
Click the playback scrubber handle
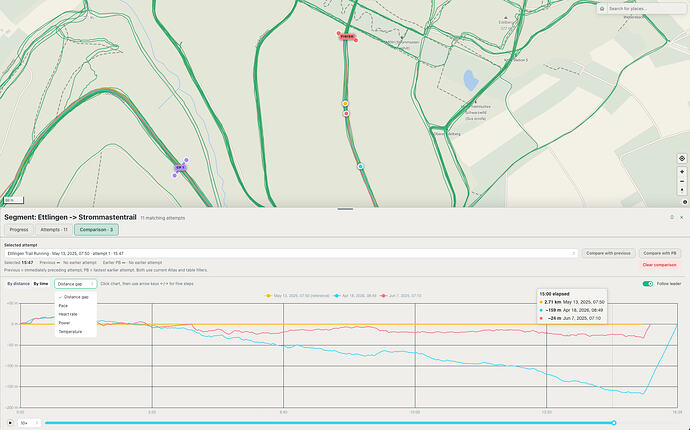click(x=614, y=423)
